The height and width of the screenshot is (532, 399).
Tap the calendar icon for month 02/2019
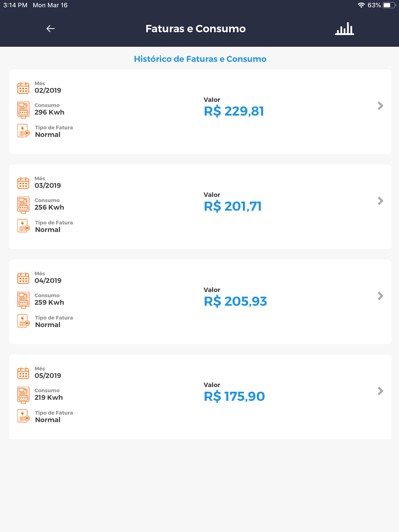[23, 88]
